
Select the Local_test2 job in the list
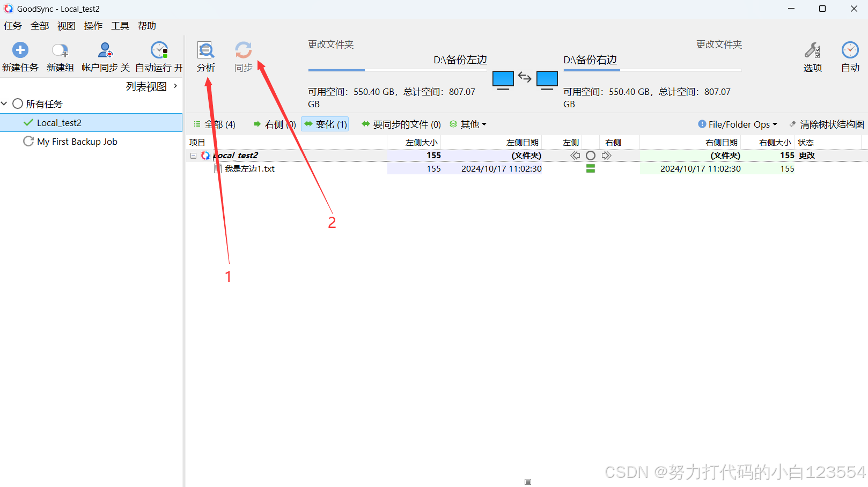pyautogui.click(x=91, y=123)
